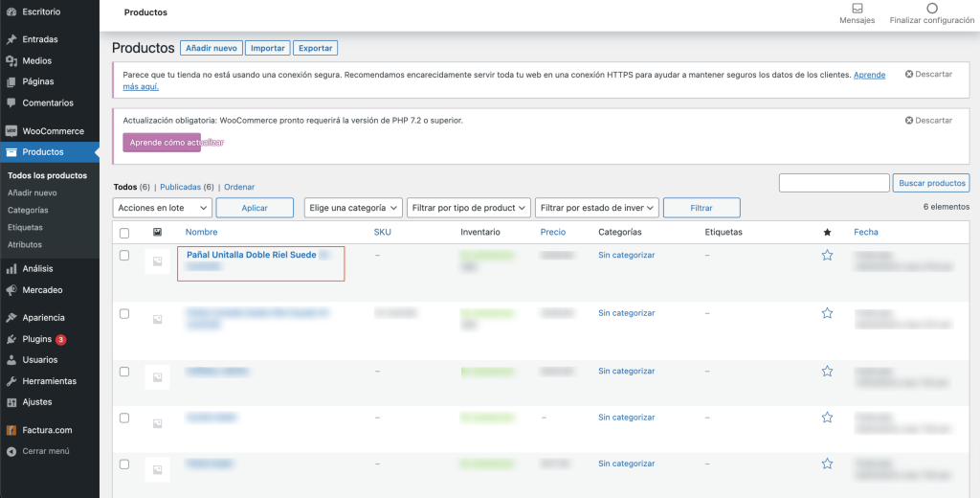The width and height of the screenshot is (980, 498).
Task: Open the Filtrar por estado de inventario dropdown
Action: [x=597, y=208]
